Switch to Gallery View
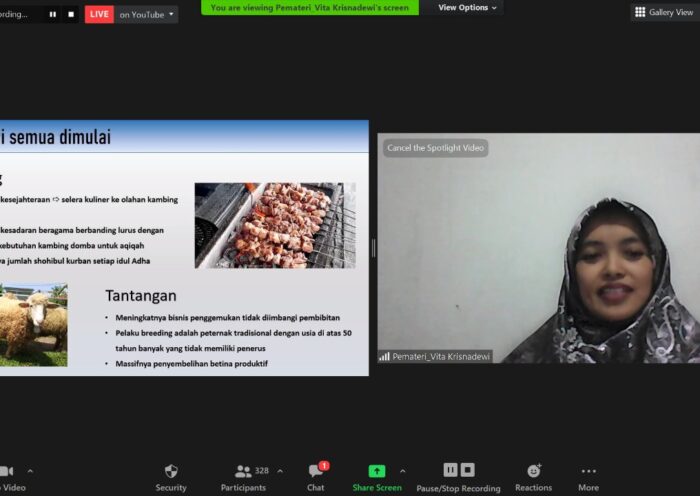The image size is (700, 496). (x=664, y=12)
